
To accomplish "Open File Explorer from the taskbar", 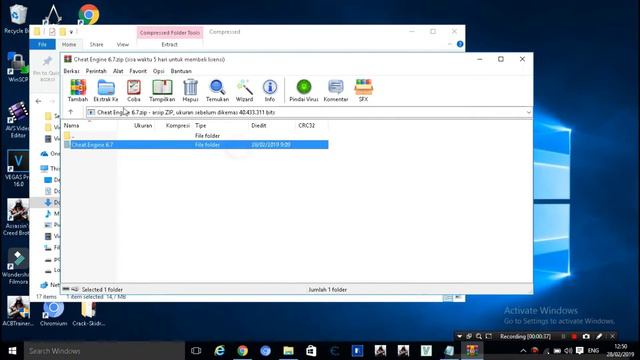I will [289, 351].
